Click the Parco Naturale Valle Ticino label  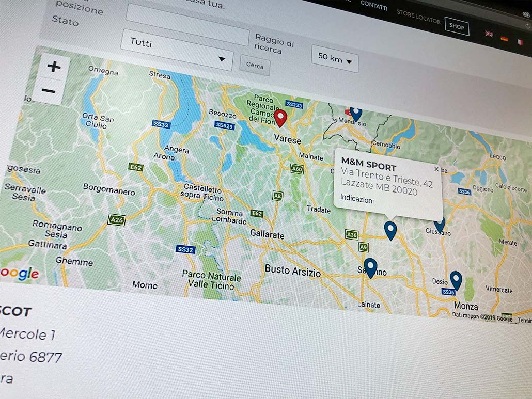click(211, 280)
